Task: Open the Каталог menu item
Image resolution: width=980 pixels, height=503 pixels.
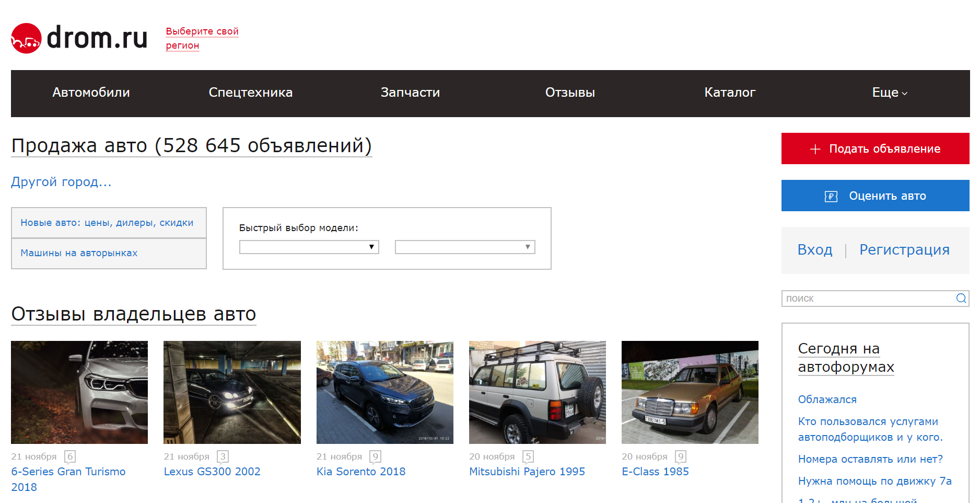Action: pyautogui.click(x=730, y=93)
